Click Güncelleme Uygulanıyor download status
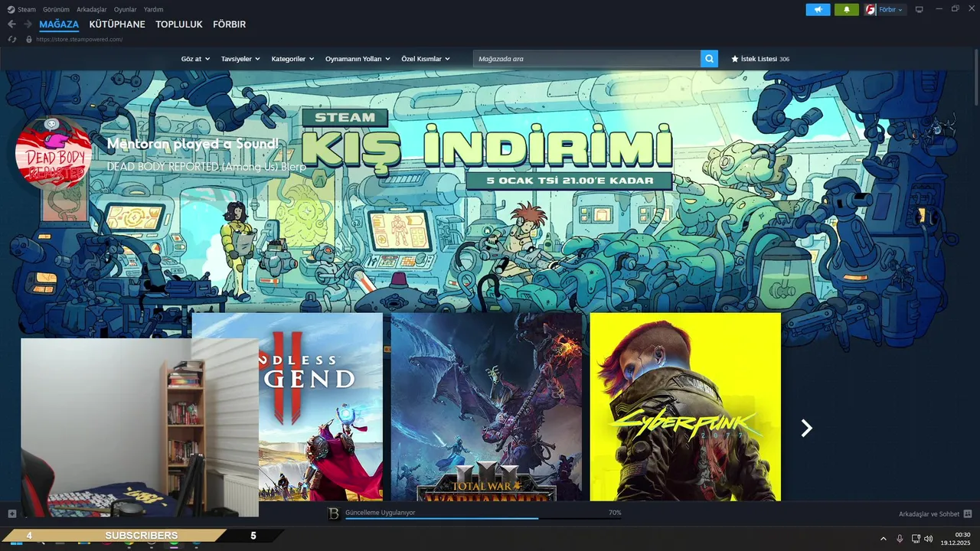 (x=381, y=512)
